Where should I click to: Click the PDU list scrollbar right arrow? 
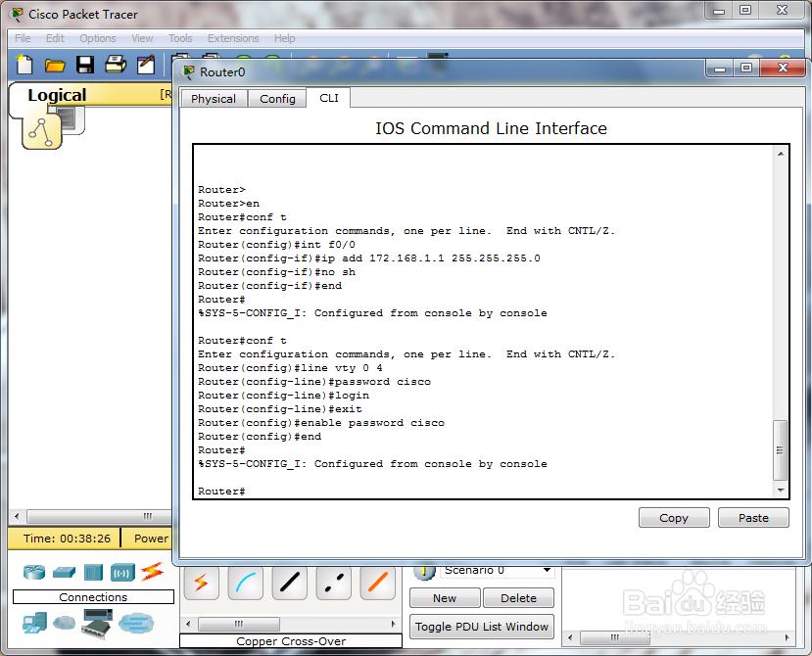pyautogui.click(x=788, y=637)
